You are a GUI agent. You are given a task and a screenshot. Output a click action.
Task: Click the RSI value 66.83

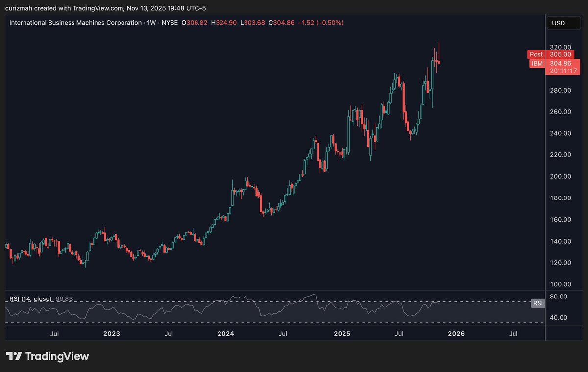pyautogui.click(x=63, y=299)
